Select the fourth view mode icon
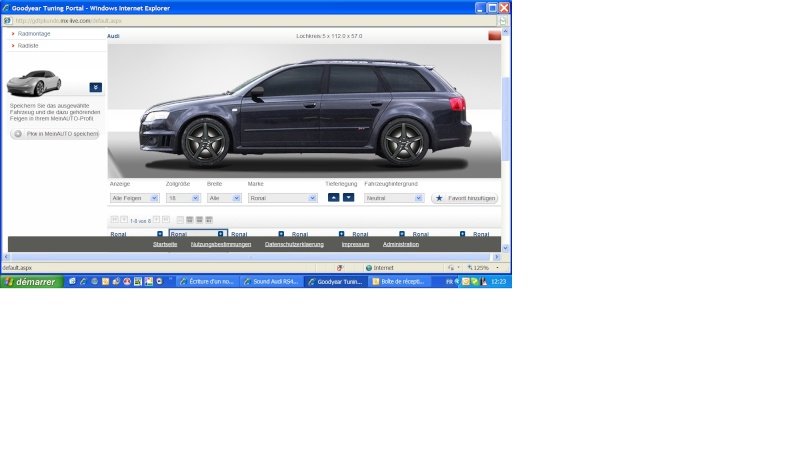 (x=209, y=220)
